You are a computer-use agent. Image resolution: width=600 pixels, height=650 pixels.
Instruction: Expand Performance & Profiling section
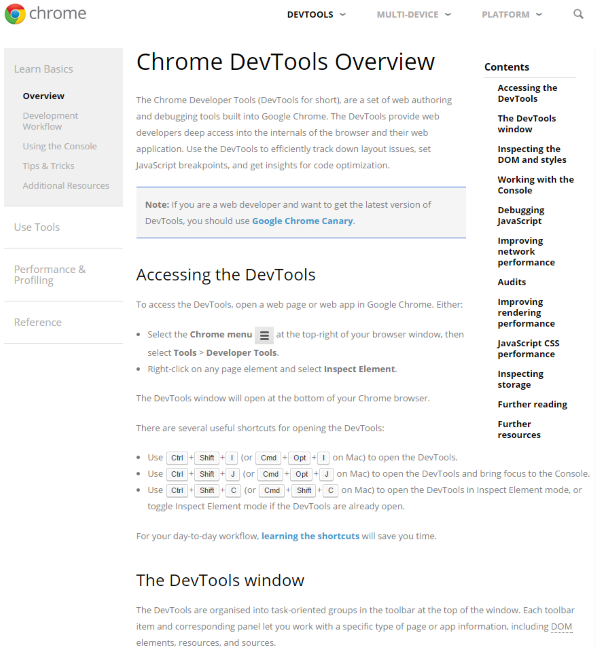[x=50, y=275]
